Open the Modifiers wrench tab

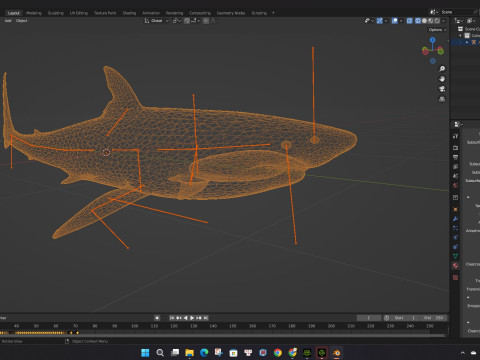click(456, 219)
